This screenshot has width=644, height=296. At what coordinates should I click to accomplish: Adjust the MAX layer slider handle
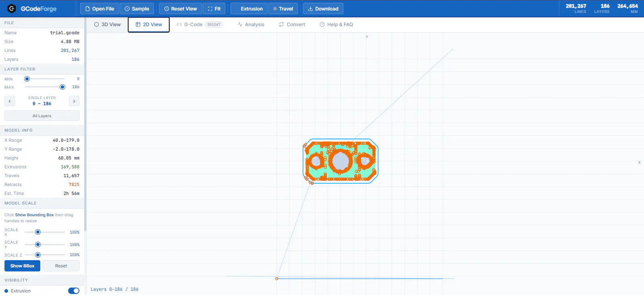(x=62, y=87)
